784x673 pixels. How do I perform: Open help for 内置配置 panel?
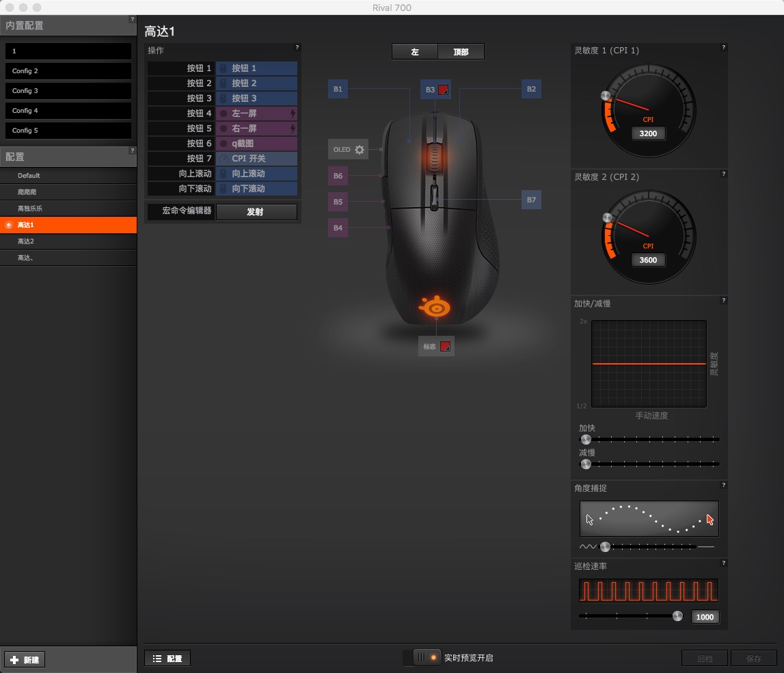coord(132,19)
